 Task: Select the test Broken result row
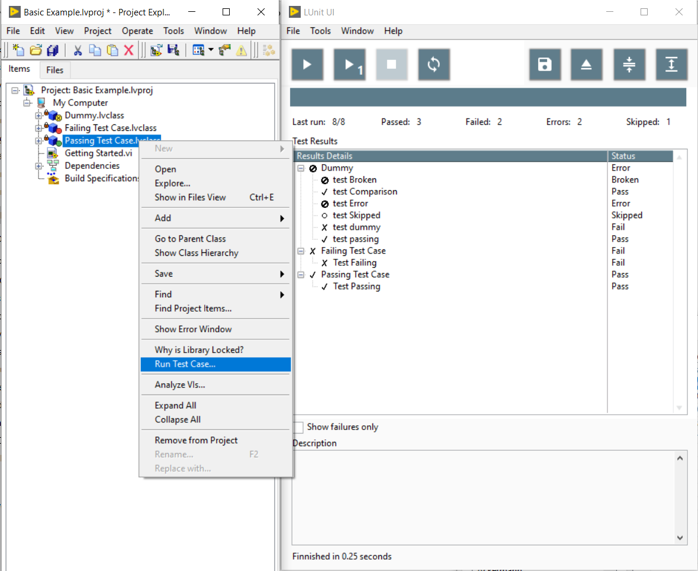pos(483,180)
